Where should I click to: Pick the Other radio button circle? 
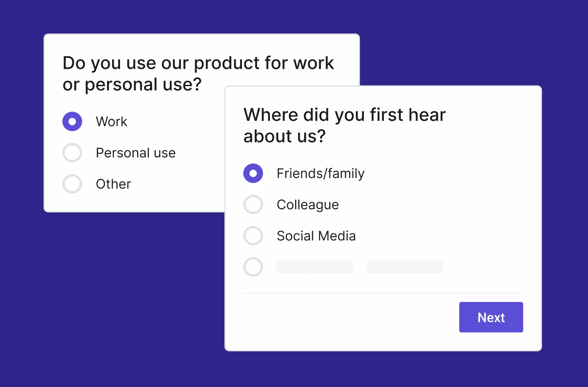(72, 184)
